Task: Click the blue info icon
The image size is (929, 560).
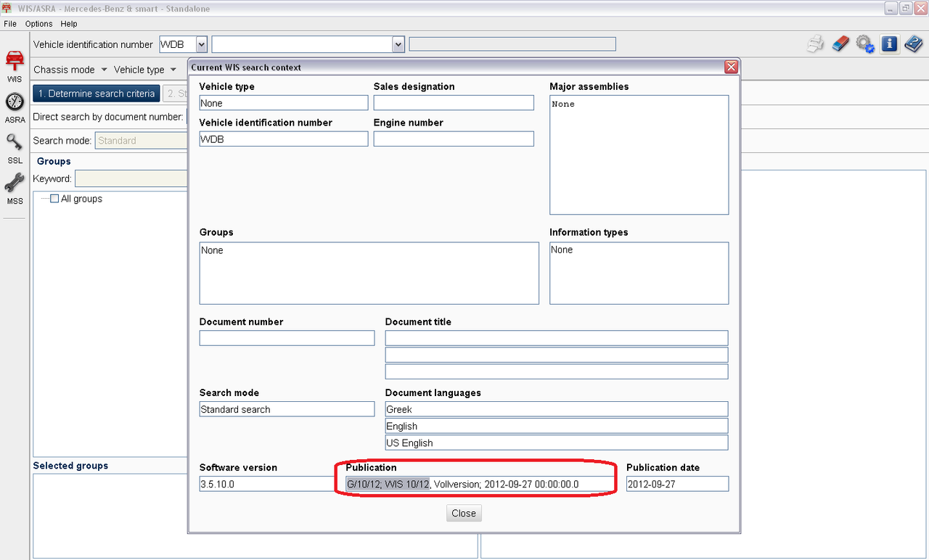Action: pyautogui.click(x=889, y=44)
